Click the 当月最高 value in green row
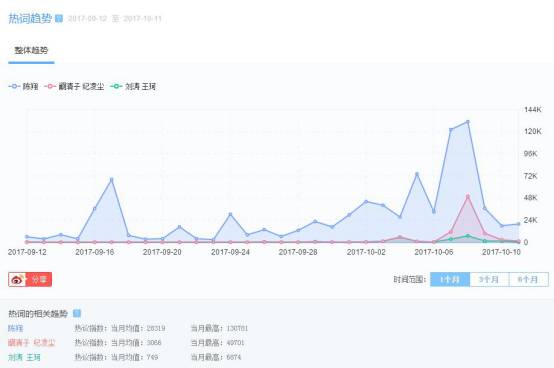554x368 pixels. 234,357
